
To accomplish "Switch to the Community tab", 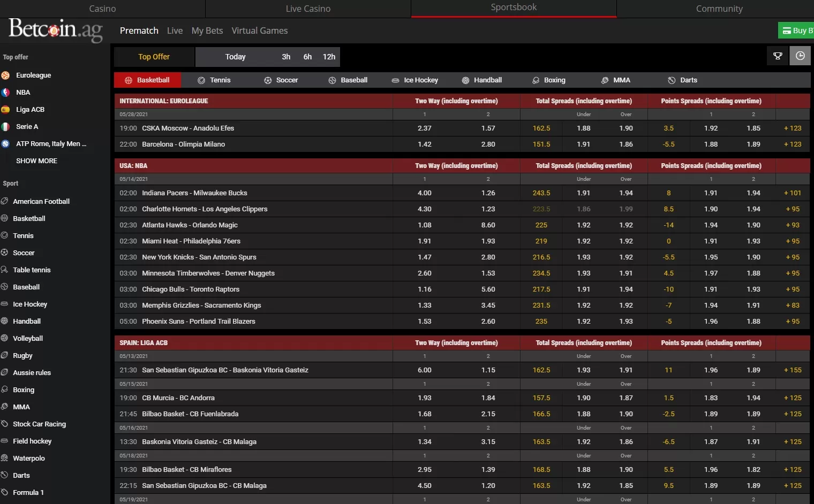I will tap(719, 9).
